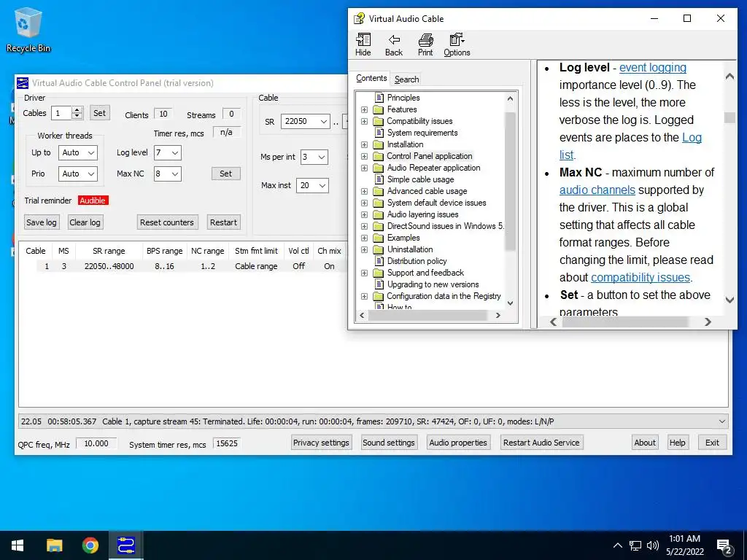Viewport: 747px width, 560px height.
Task: Open System default device issues topic
Action: point(436,203)
